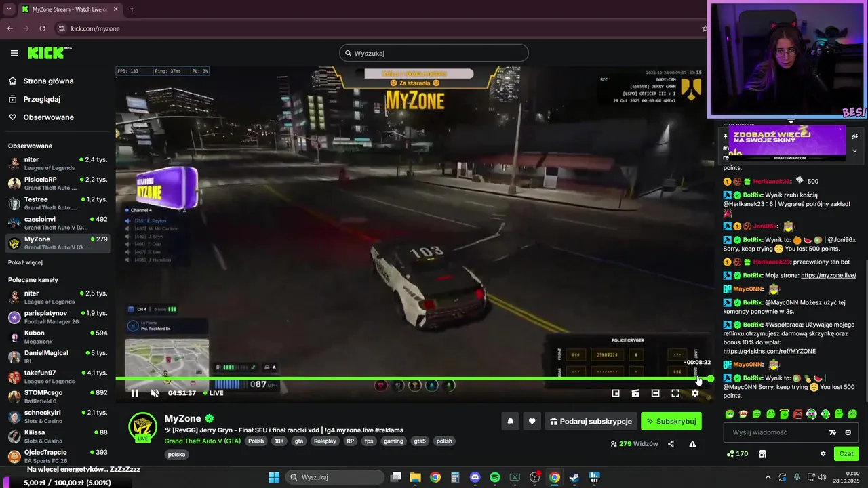Open the chat shop store icon
This screenshot has width=868, height=488.
point(762,453)
